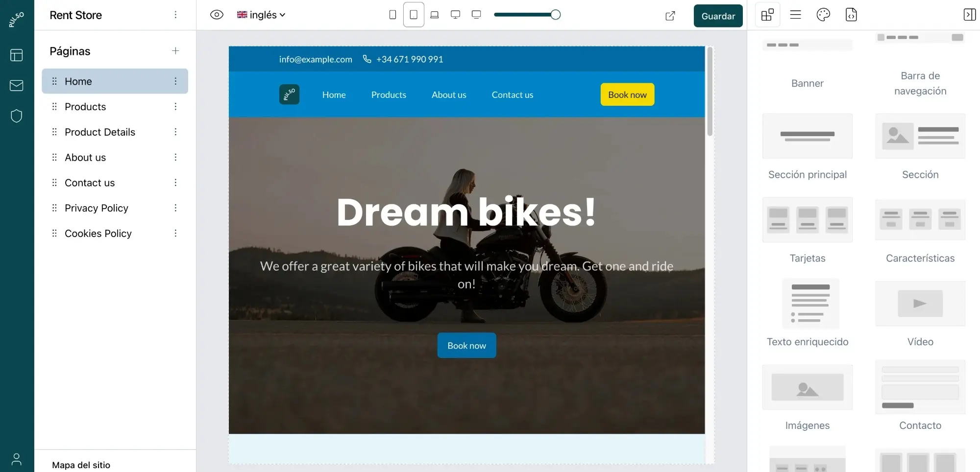Choose the Vídeo block thumbnail
980x472 pixels.
(x=920, y=304)
